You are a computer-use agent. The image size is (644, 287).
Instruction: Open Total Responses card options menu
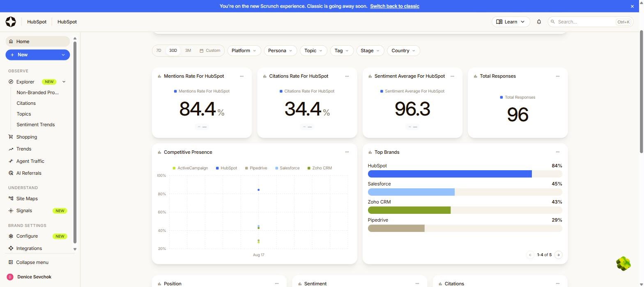[x=557, y=76]
